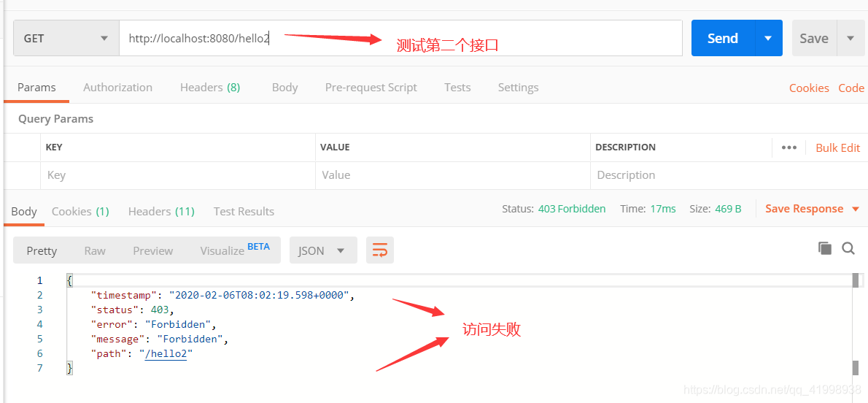
Task: Toggle line wrap icon in response toolbar
Action: tap(380, 250)
